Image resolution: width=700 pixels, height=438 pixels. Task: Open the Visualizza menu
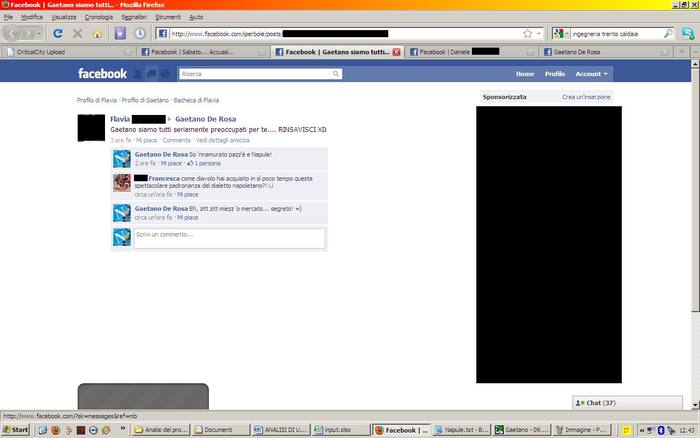64,17
